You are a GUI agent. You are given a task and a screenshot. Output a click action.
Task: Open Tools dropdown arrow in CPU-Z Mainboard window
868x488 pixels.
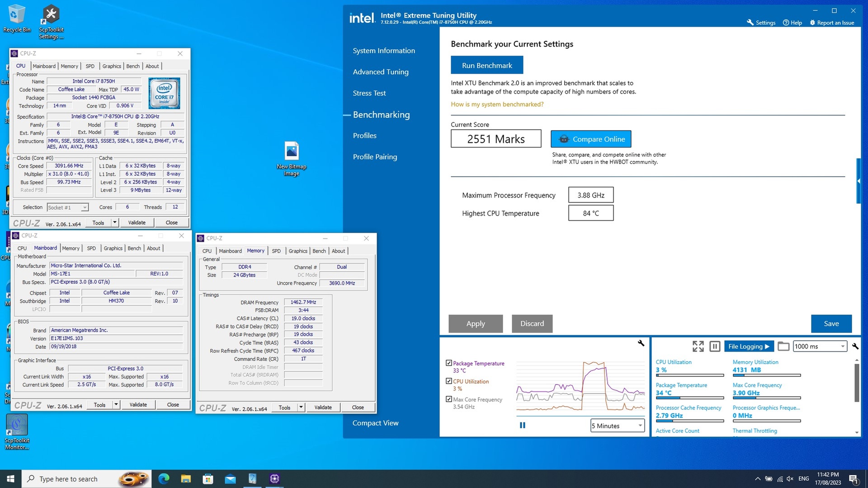tap(116, 404)
